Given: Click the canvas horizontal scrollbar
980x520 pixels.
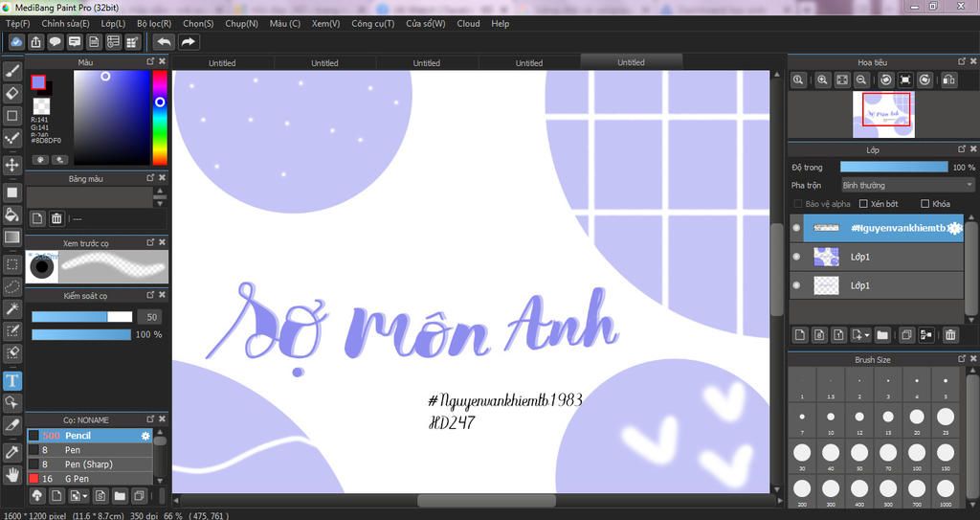Looking at the screenshot, I should click(x=485, y=501).
